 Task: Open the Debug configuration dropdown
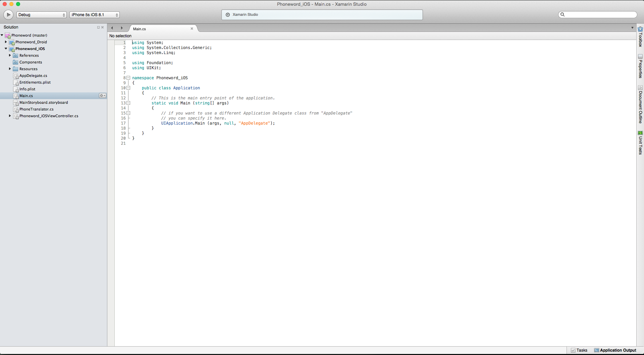pos(42,15)
